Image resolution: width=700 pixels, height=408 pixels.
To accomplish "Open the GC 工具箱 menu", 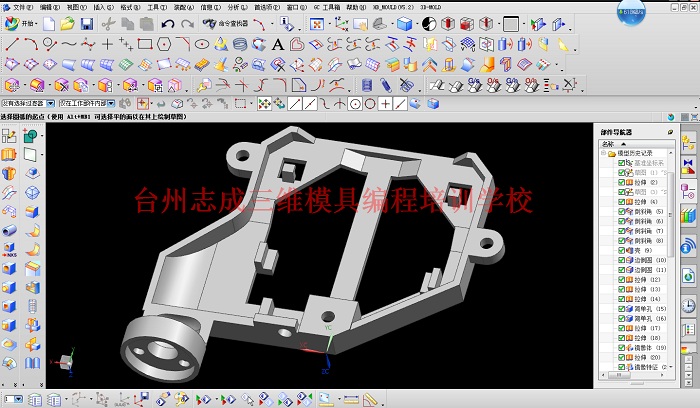I will click(x=326, y=8).
